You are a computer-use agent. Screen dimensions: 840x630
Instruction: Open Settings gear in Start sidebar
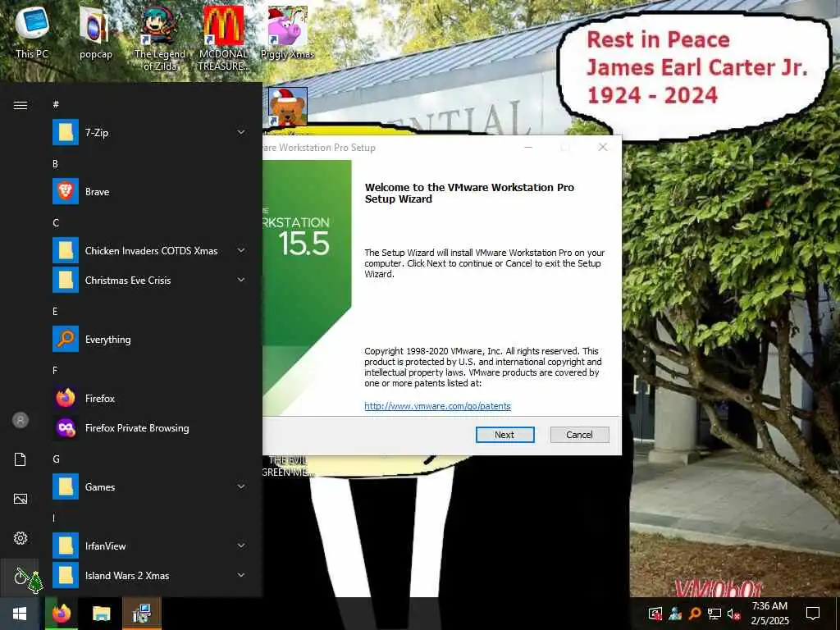click(20, 538)
